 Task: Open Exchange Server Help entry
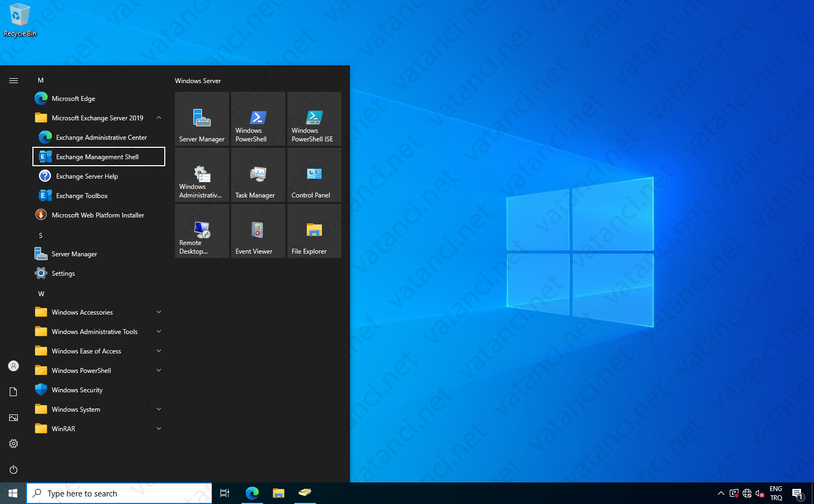pyautogui.click(x=99, y=176)
